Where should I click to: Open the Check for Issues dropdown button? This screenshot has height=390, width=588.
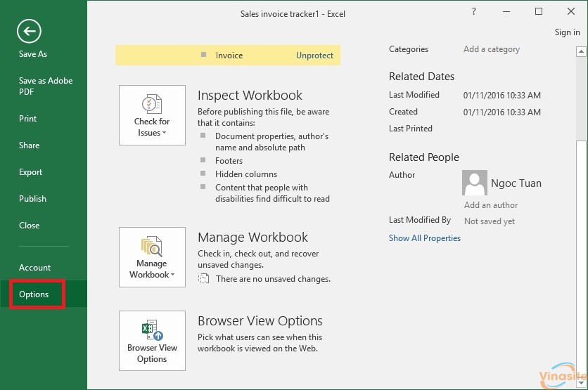coord(152,115)
